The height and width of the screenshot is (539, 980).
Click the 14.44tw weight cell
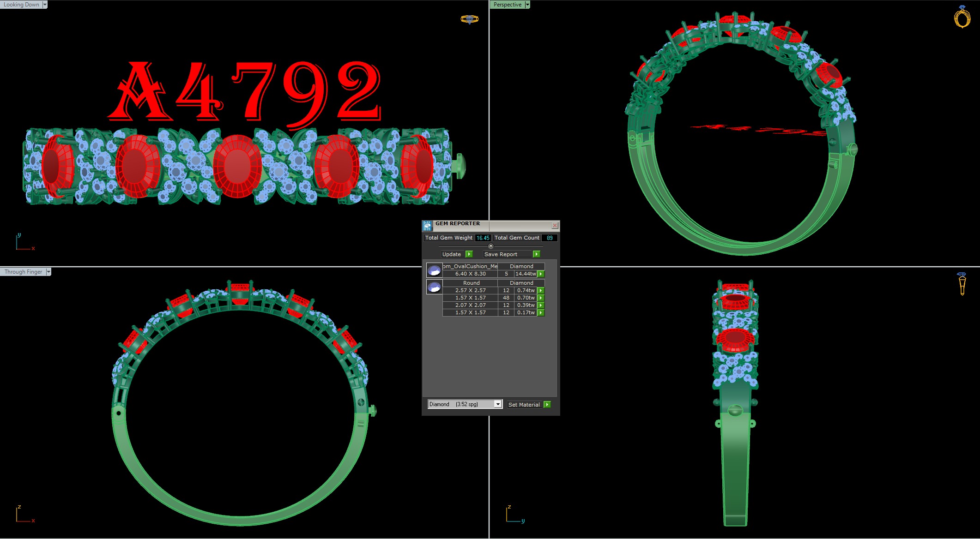tap(526, 274)
